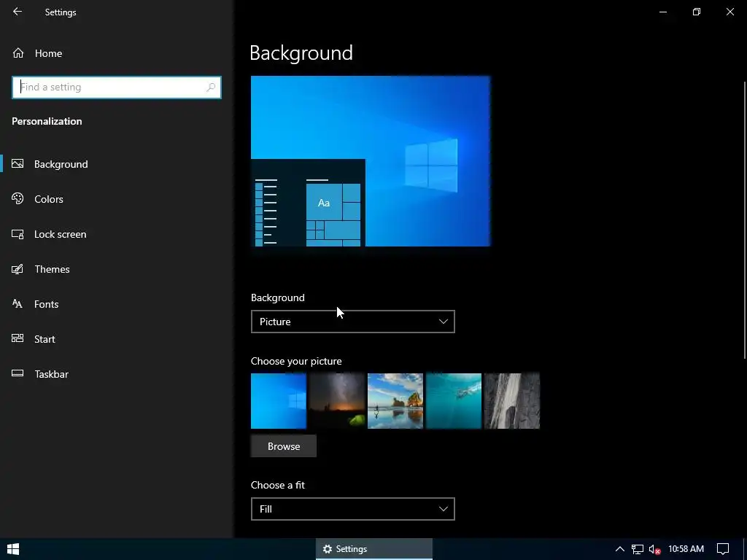Close the Settings window
This screenshot has width=747, height=560.
pyautogui.click(x=729, y=12)
